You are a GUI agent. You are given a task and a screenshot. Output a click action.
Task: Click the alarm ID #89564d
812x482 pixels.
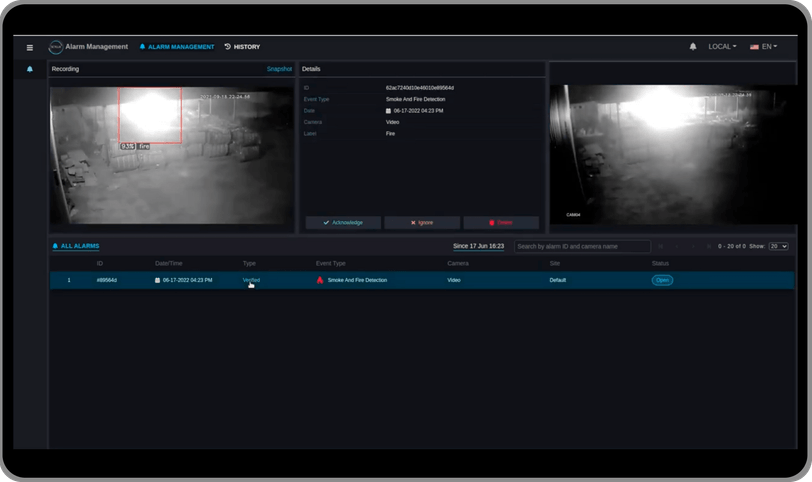coord(107,280)
